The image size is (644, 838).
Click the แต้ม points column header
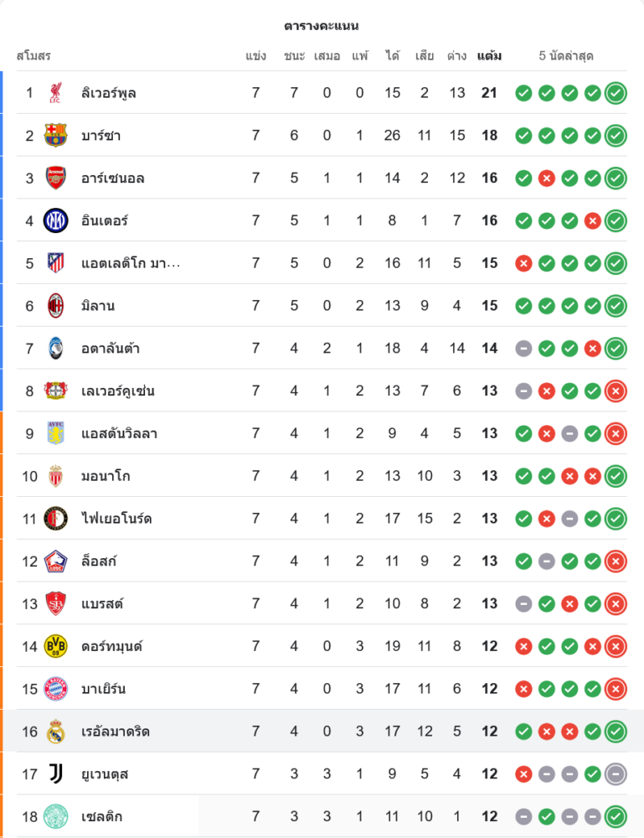pos(489,56)
